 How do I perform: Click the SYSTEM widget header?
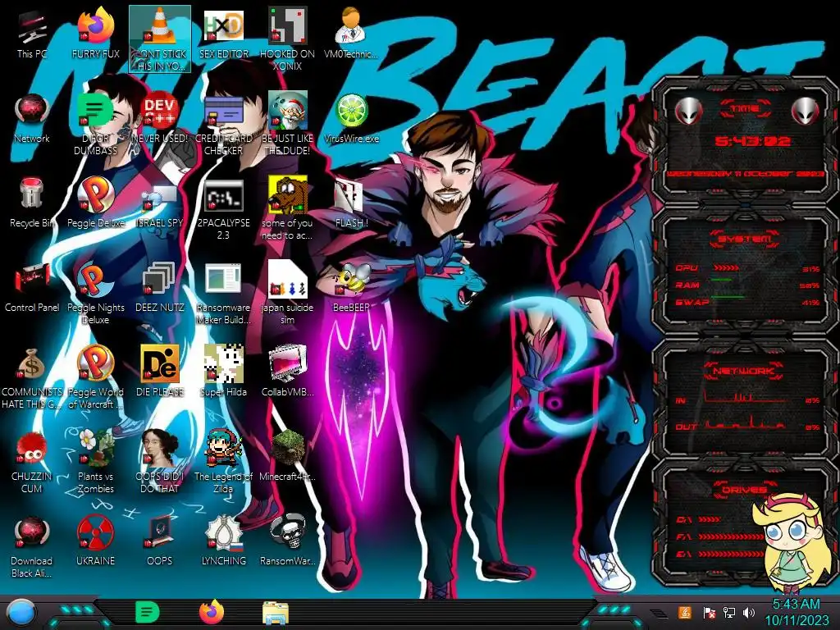(x=745, y=239)
